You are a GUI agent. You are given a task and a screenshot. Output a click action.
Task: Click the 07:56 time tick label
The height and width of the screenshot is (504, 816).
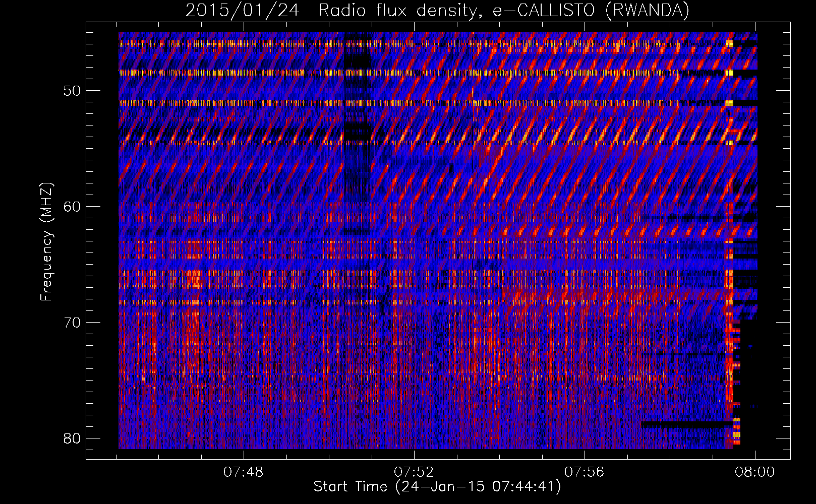(x=584, y=472)
